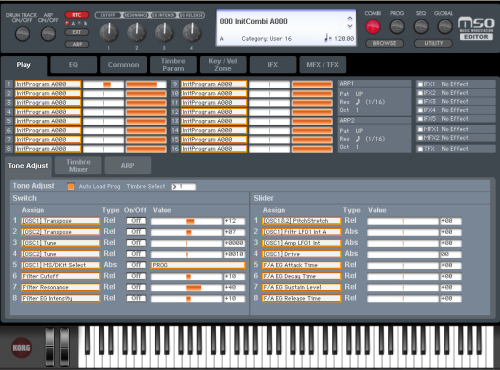Open the IFX tab
The height and width of the screenshot is (370, 500).
[273, 65]
